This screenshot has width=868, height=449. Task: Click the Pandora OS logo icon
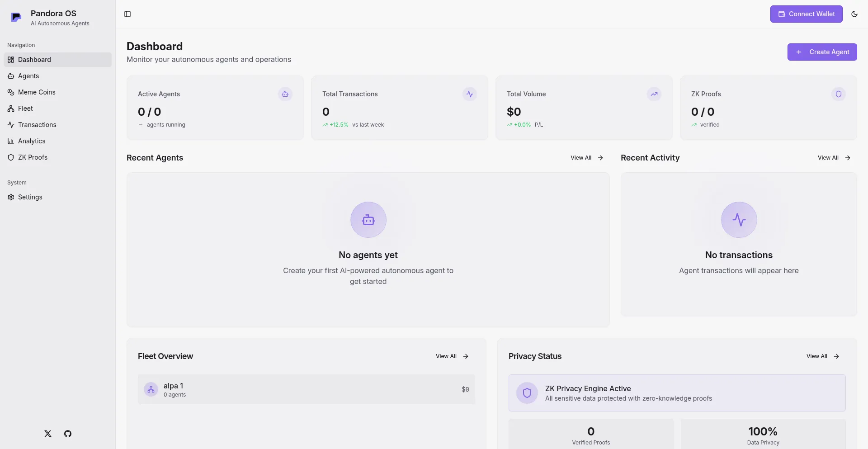click(16, 18)
